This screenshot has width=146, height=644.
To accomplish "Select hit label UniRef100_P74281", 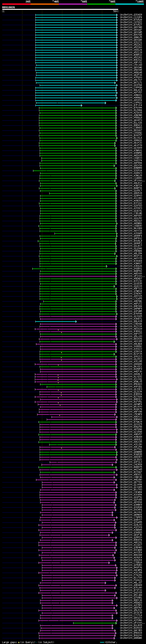I will pos(131,575).
